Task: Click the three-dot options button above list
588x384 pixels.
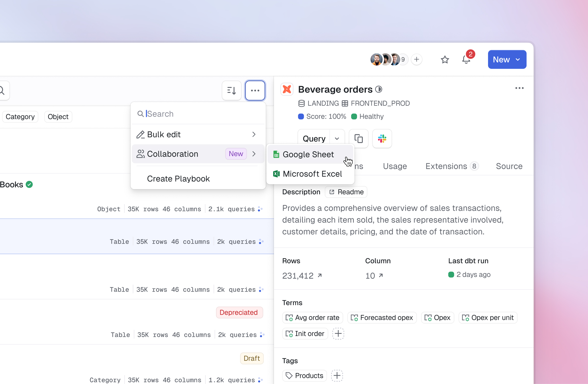Action: [x=255, y=90]
